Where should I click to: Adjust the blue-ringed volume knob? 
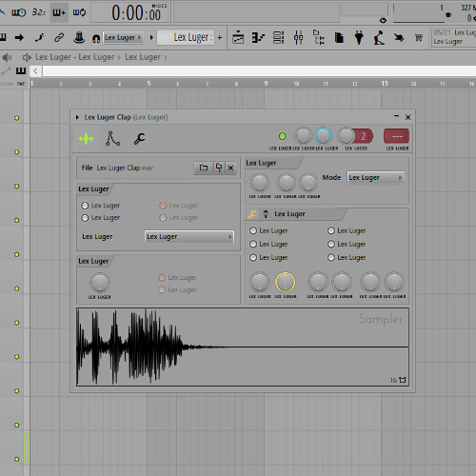[x=323, y=136]
